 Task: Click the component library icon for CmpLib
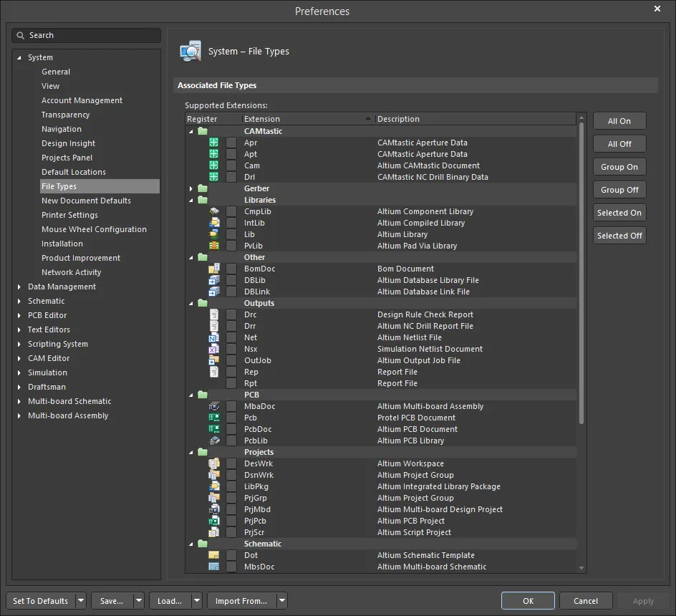point(214,211)
